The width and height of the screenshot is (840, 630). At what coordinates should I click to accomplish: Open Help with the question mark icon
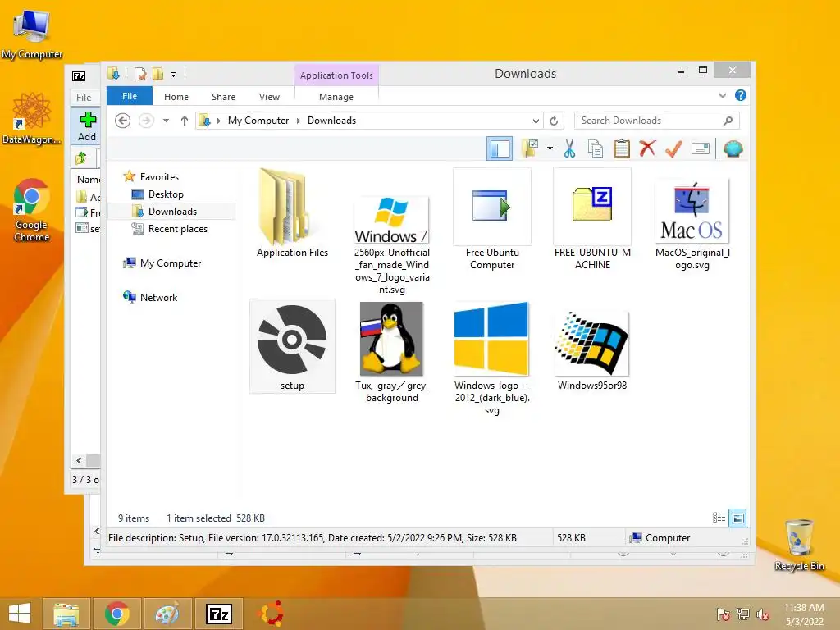741,95
